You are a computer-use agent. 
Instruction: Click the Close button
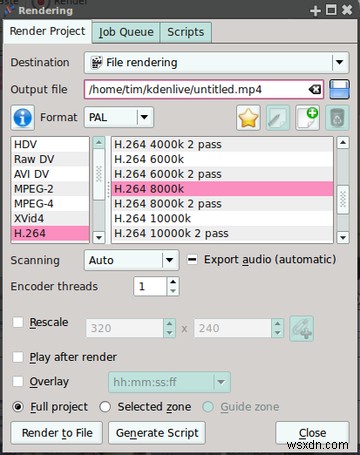[x=312, y=433]
